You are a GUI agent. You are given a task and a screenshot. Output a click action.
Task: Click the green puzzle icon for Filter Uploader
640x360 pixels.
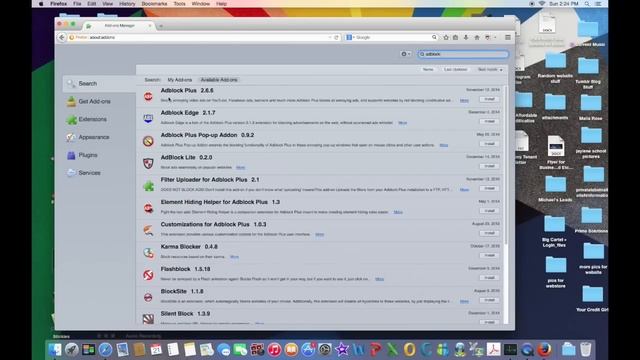pyautogui.click(x=148, y=186)
